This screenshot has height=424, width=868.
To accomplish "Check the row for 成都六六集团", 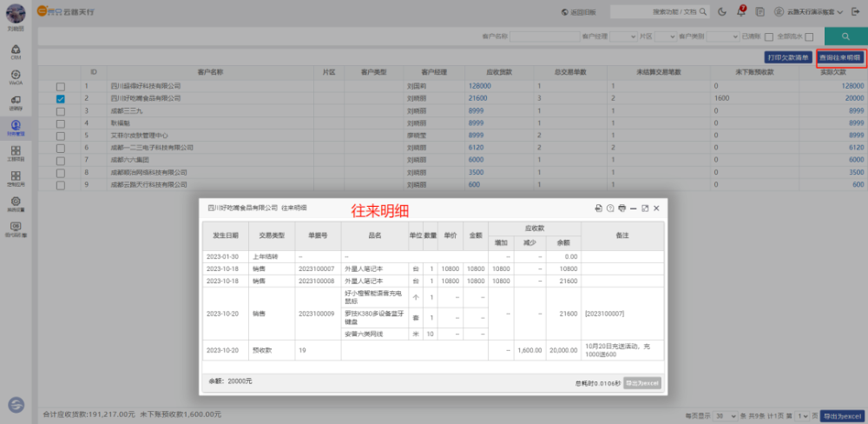I will coord(61,160).
